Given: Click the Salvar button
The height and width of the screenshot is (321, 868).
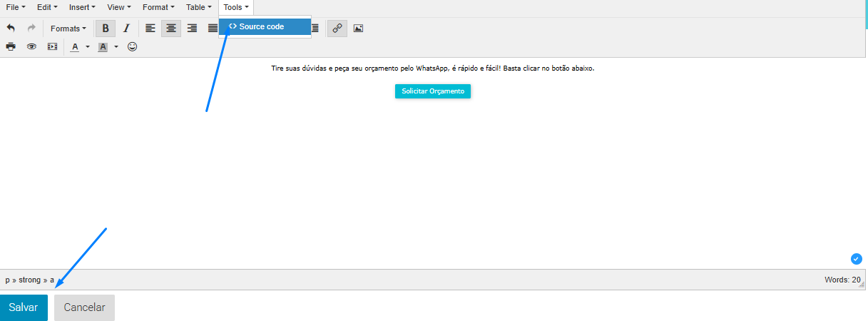Looking at the screenshot, I should pos(24,307).
